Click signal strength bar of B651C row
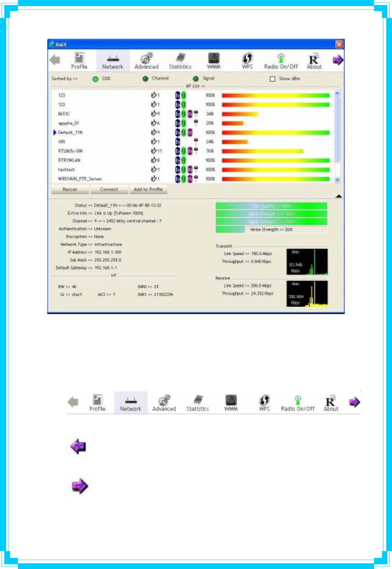Image resolution: width=392 pixels, height=569 pixels. (240, 114)
